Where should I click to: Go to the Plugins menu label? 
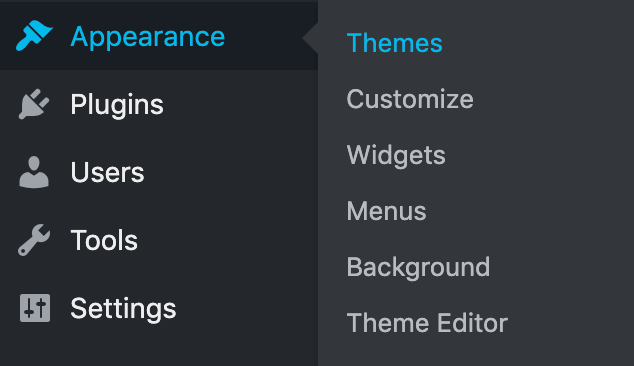coord(117,105)
